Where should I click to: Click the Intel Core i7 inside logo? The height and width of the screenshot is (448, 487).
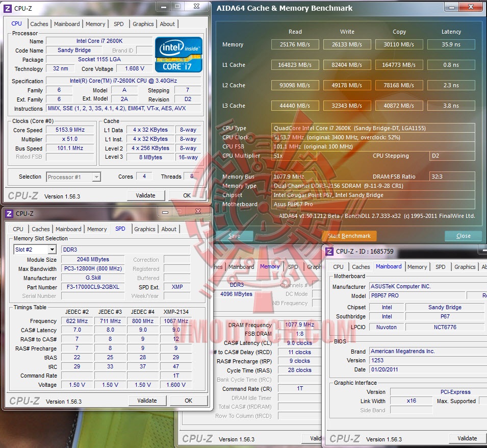coord(178,55)
